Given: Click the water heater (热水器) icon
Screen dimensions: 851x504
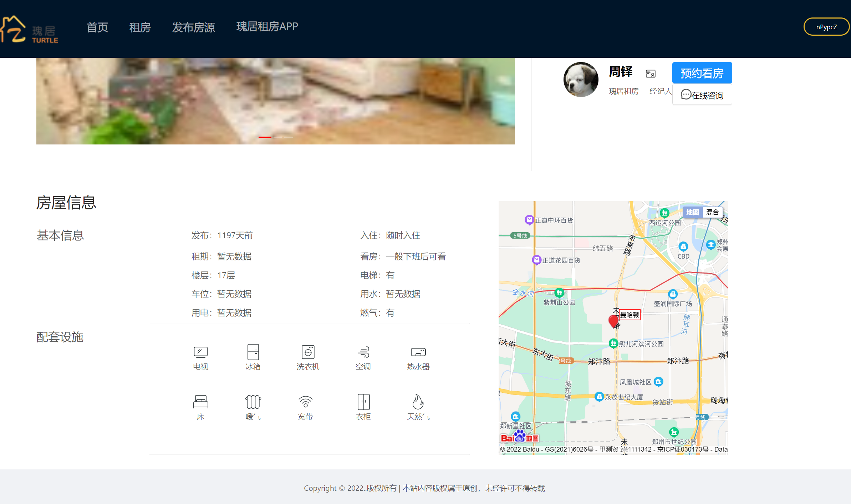Looking at the screenshot, I should tap(418, 352).
